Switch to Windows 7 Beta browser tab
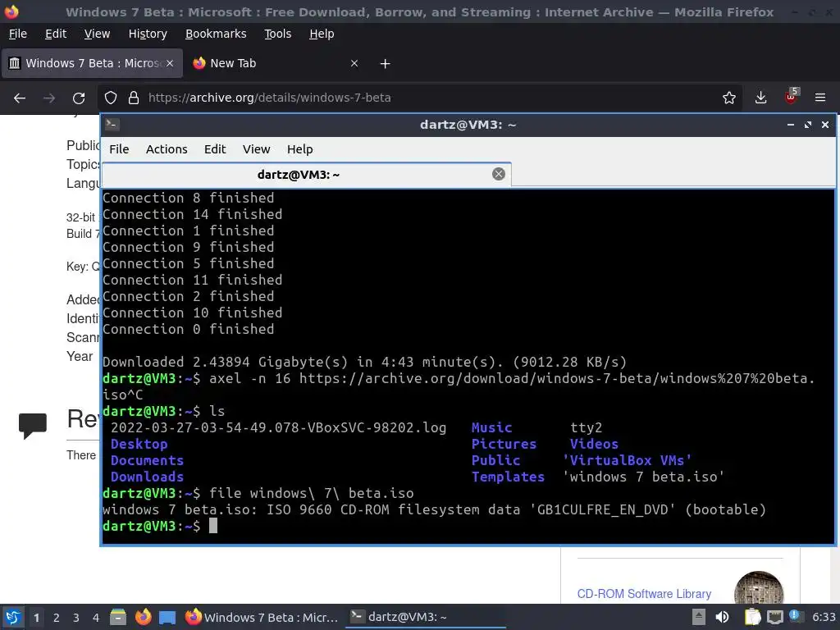This screenshot has height=630, width=840. 92,63
